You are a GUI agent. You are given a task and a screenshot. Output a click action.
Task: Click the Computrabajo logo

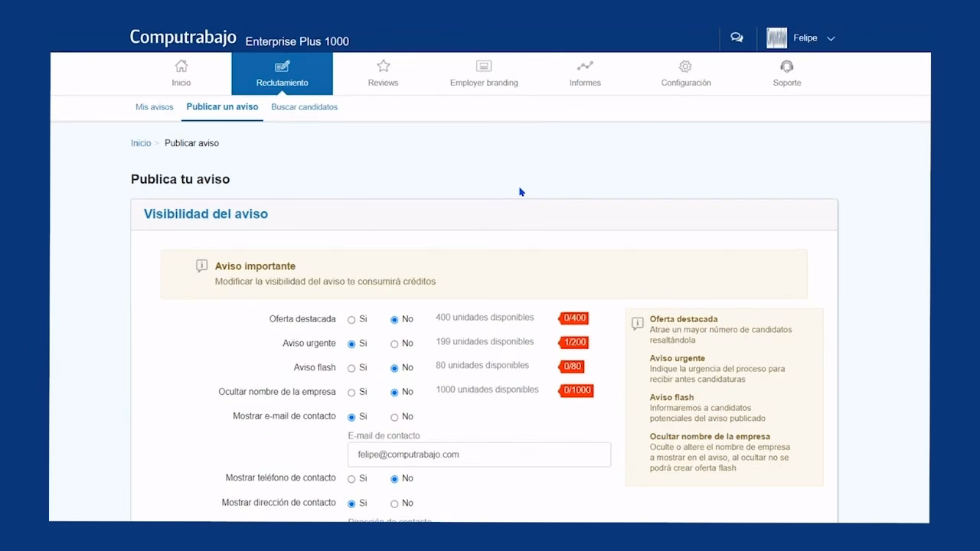183,37
